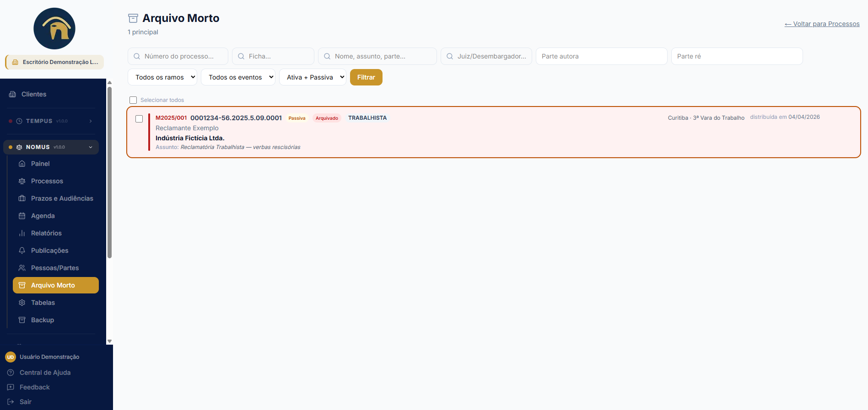The image size is (868, 410).
Task: Focus the Número do processo search field
Action: point(178,56)
